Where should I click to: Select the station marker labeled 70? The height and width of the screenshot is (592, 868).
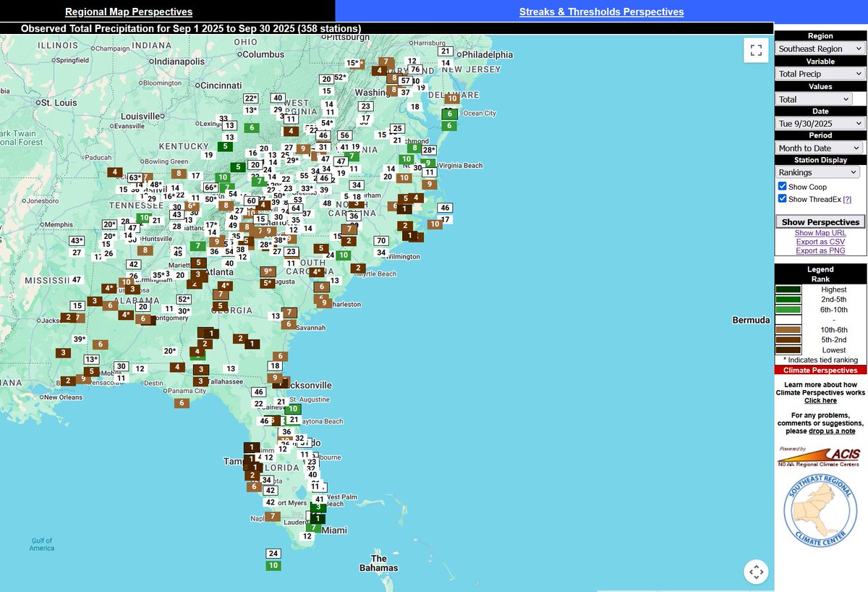point(381,240)
